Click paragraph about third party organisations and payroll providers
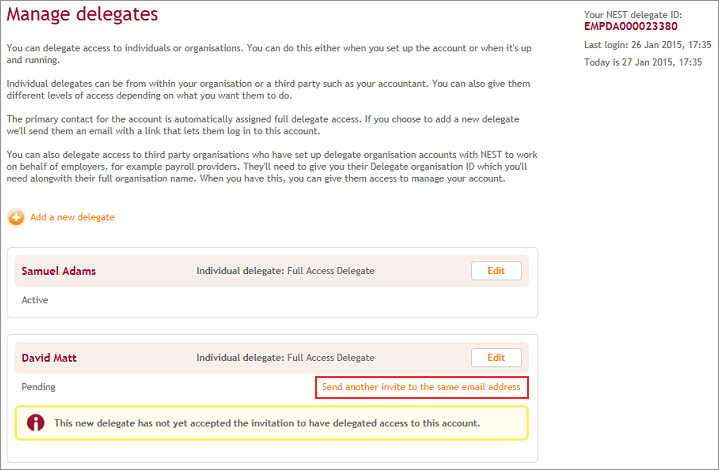The width and height of the screenshot is (719, 470). pyautogui.click(x=272, y=166)
